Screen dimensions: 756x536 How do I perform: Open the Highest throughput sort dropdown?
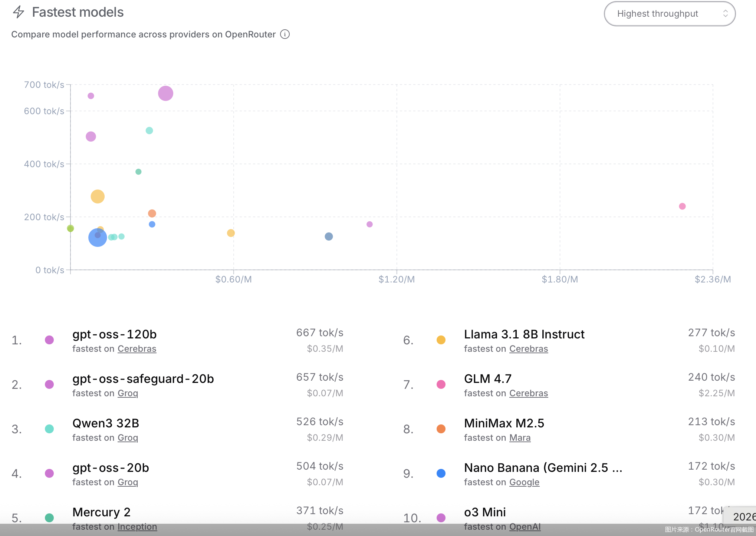[x=670, y=14]
